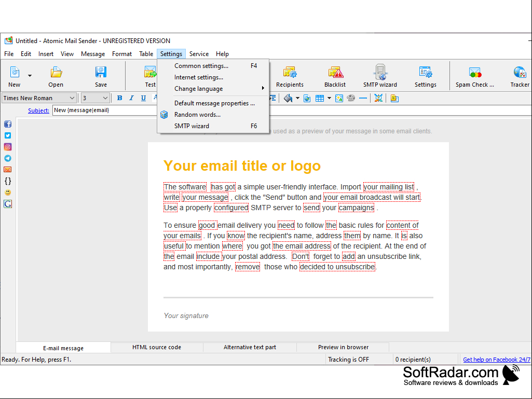Open the Tracker tool
The width and height of the screenshot is (532, 399).
tap(520, 76)
